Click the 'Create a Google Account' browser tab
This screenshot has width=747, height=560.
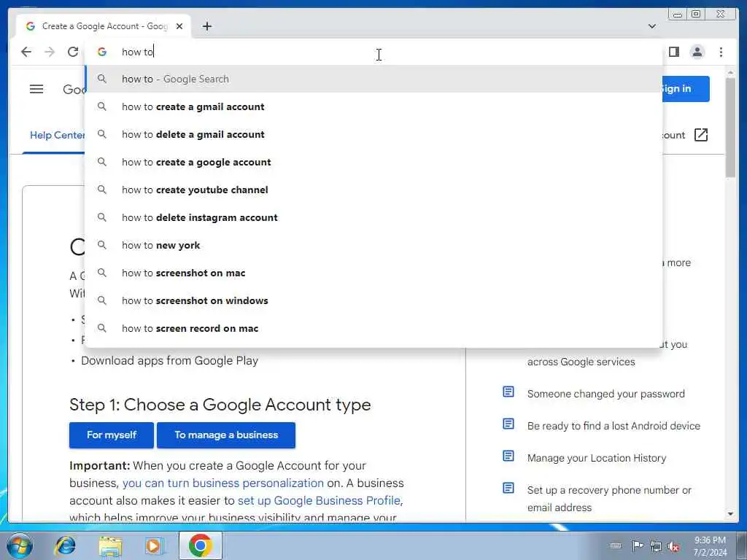pos(103,26)
